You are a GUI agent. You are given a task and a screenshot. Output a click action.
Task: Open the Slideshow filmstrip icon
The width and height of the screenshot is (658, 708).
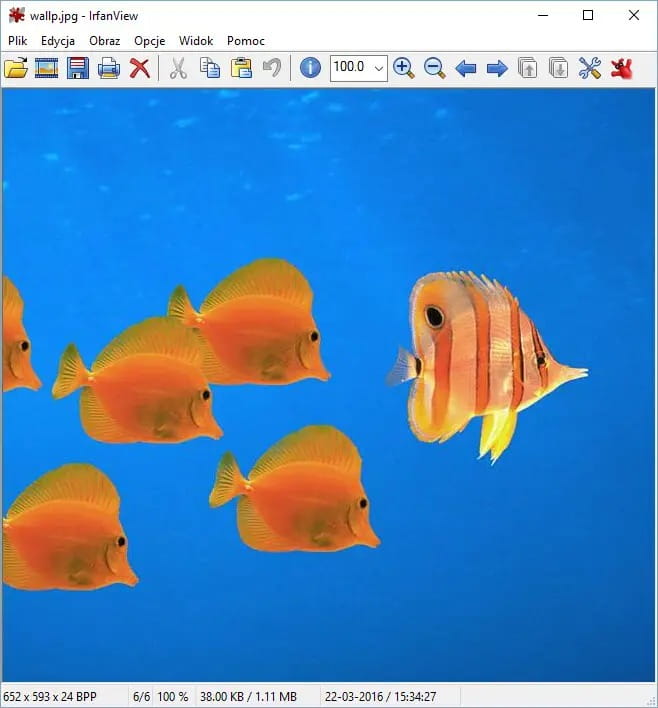(47, 68)
